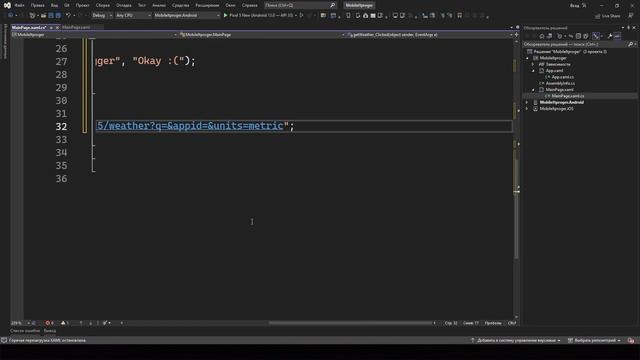The image size is (640, 360).
Task: Open the Проект menu
Action: pos(82,5)
